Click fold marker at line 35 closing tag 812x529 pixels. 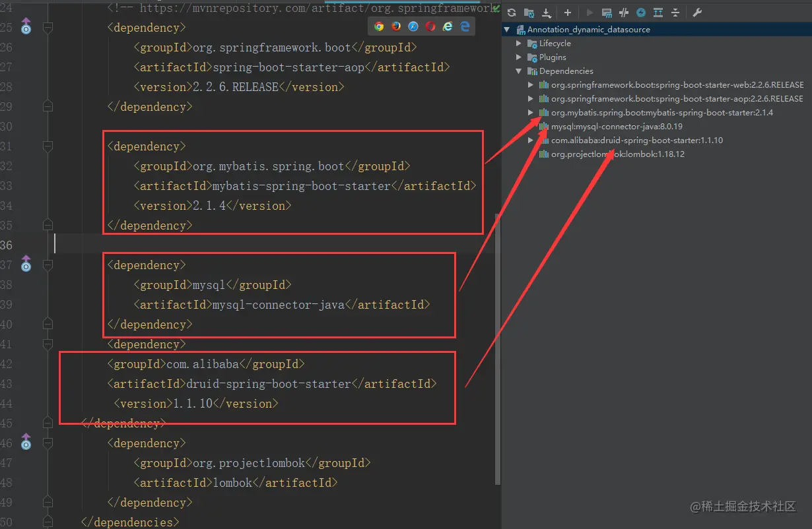pyautogui.click(x=48, y=225)
